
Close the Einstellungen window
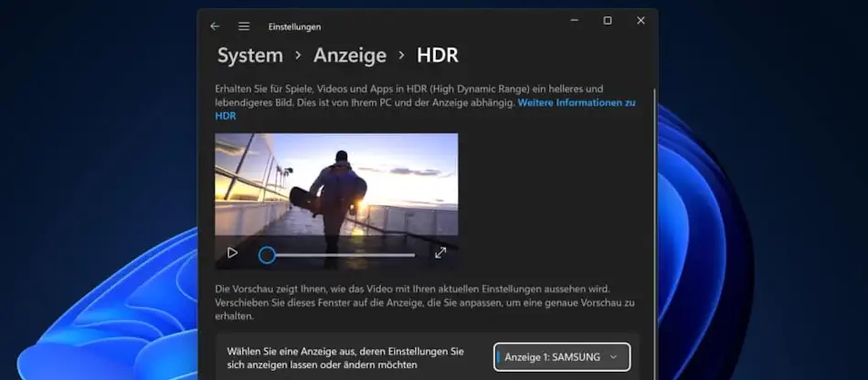click(640, 21)
